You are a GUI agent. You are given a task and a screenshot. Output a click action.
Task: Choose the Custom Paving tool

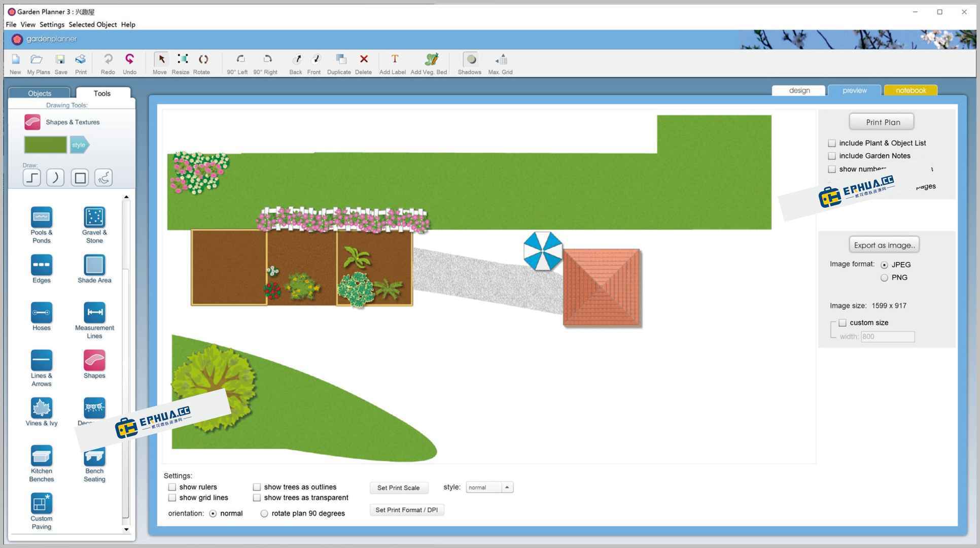pos(42,504)
